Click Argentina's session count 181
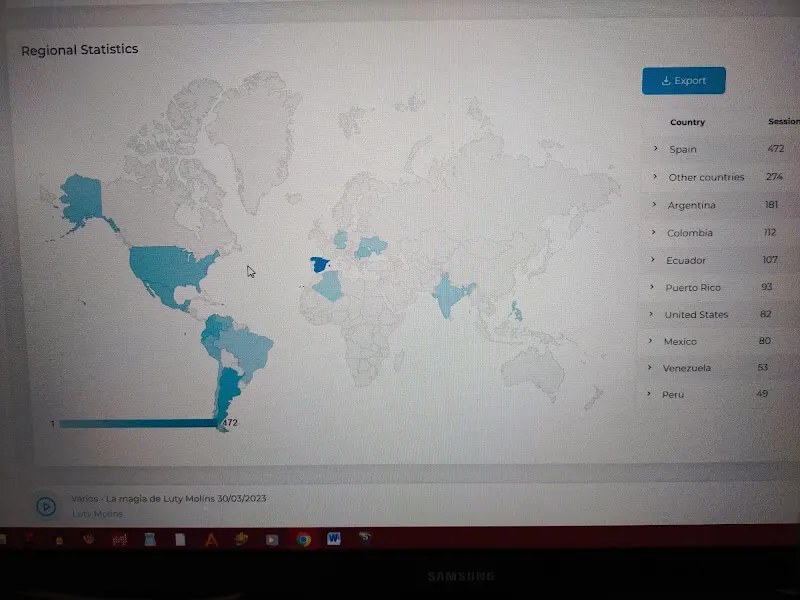The width and height of the screenshot is (800, 600). [771, 205]
